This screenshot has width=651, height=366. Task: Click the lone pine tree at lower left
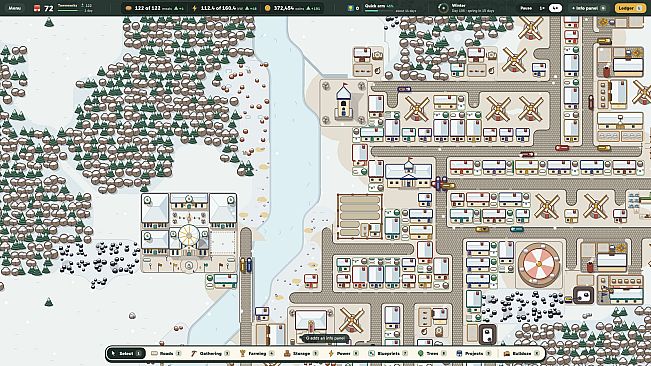click(x=49, y=302)
